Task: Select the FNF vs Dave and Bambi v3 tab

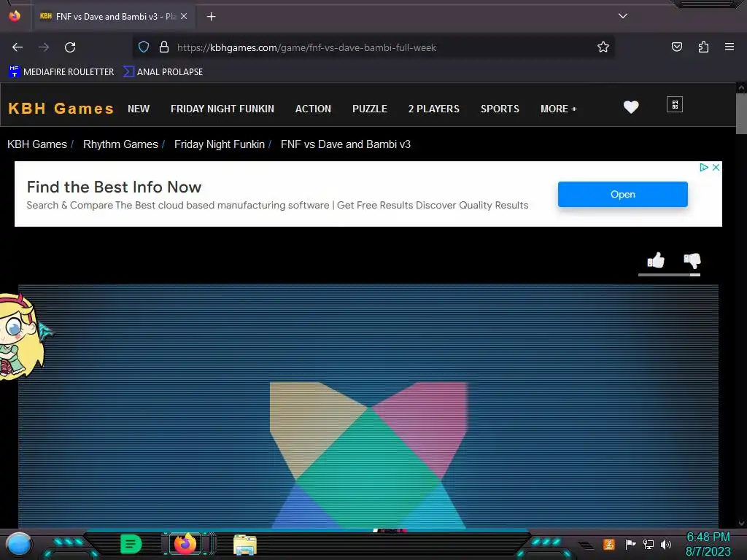Action: [x=113, y=17]
